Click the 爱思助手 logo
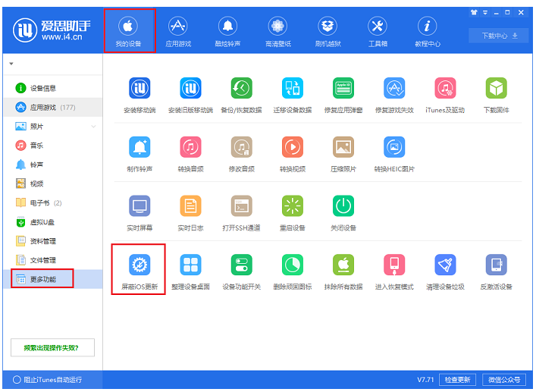 click(x=52, y=30)
